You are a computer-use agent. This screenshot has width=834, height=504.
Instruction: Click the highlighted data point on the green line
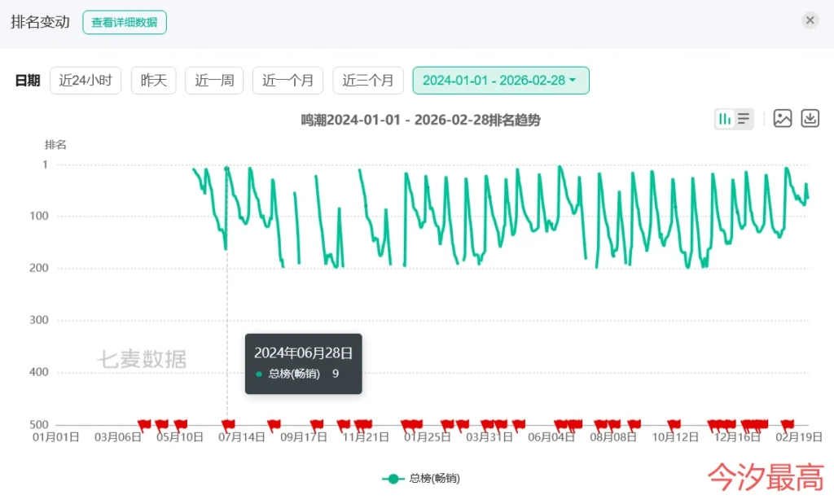click(x=227, y=169)
